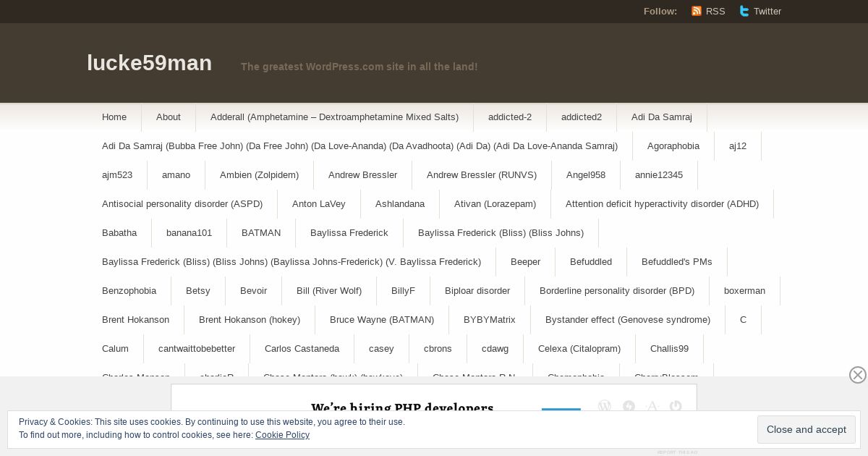Open the Agoraphobia page
The width and height of the screenshot is (868, 456).
tap(673, 145)
